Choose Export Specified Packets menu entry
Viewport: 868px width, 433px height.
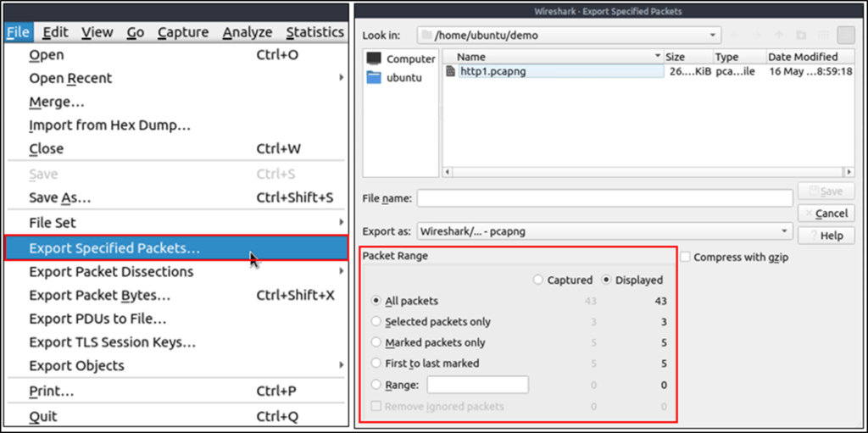176,248
